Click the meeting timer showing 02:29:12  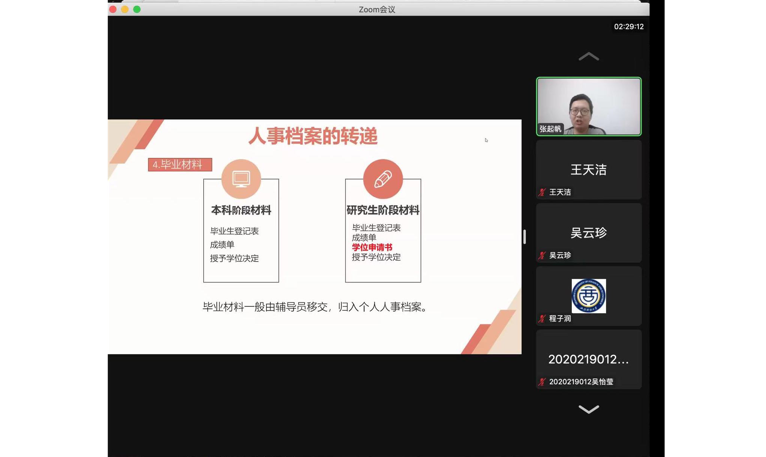point(628,27)
